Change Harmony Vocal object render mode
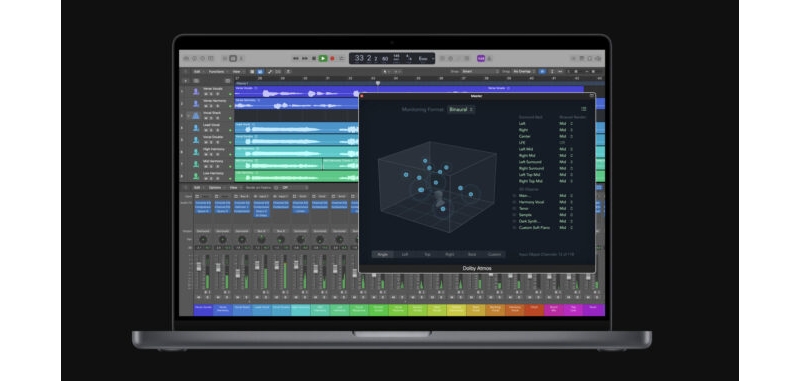800x381 pixels. pyautogui.click(x=566, y=202)
